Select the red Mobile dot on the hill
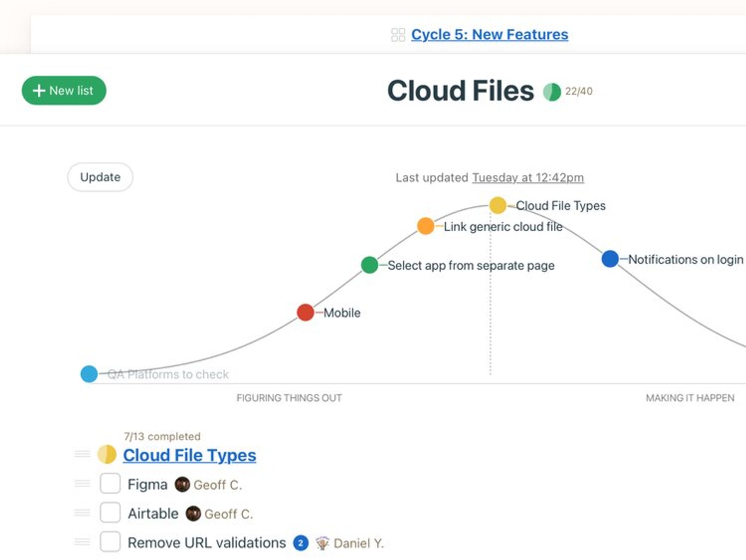The width and height of the screenshot is (746, 560). 305,312
